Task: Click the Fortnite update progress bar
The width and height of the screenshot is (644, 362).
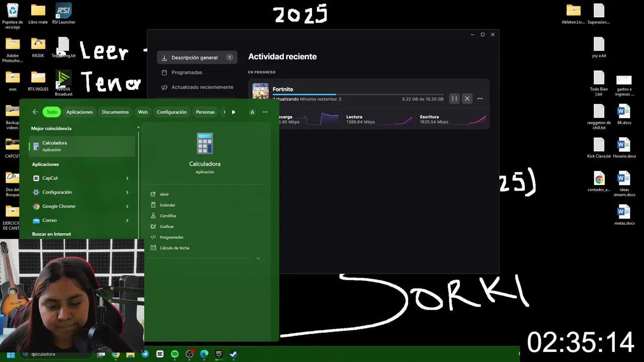Action: [x=358, y=95]
